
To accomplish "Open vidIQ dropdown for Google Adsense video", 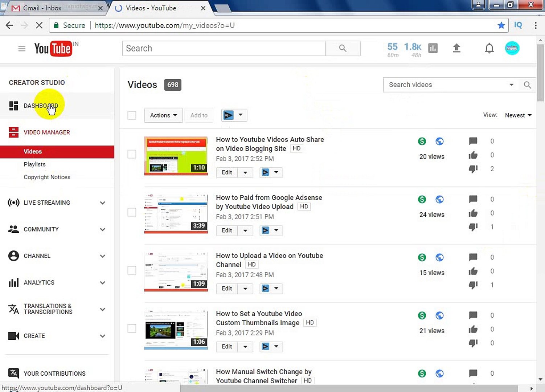I will (271, 230).
